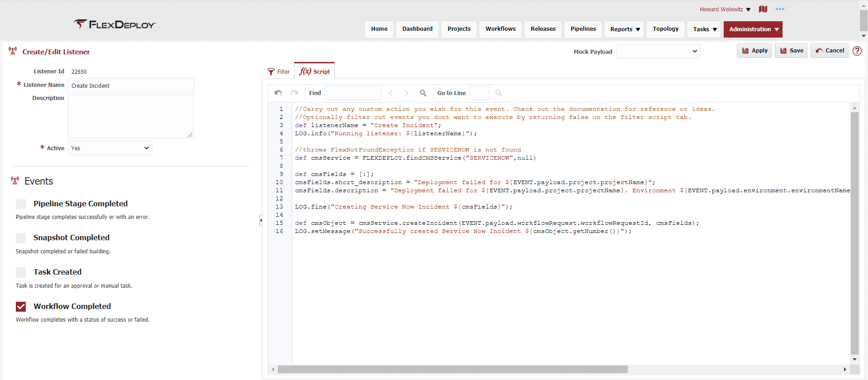The image size is (868, 380).
Task: Enable Pipeline Stage Completed event
Action: point(21,204)
